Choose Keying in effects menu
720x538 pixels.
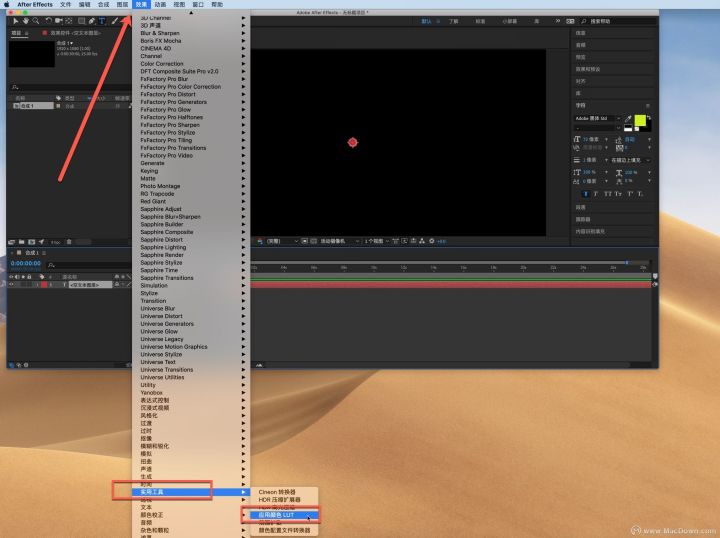pos(191,171)
